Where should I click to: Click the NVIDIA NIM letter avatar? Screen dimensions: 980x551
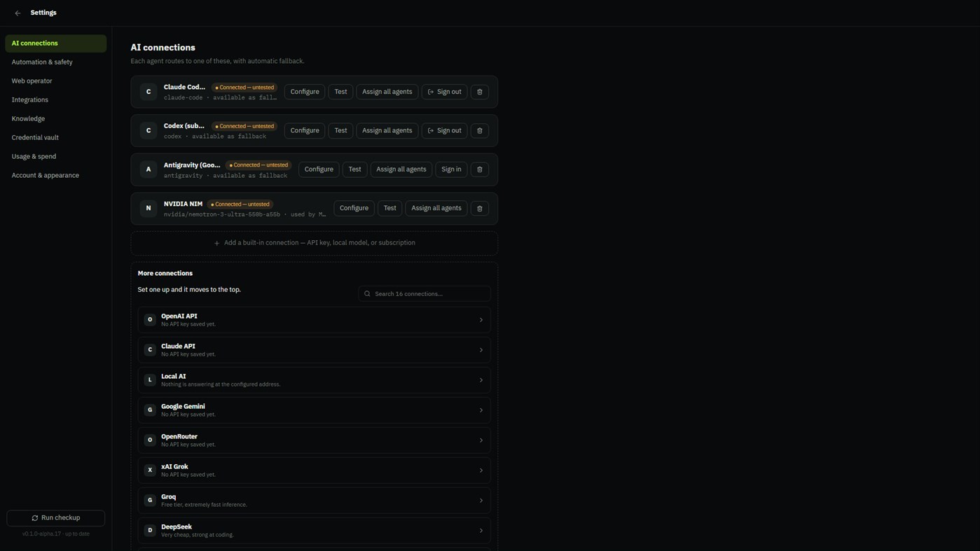tap(149, 209)
